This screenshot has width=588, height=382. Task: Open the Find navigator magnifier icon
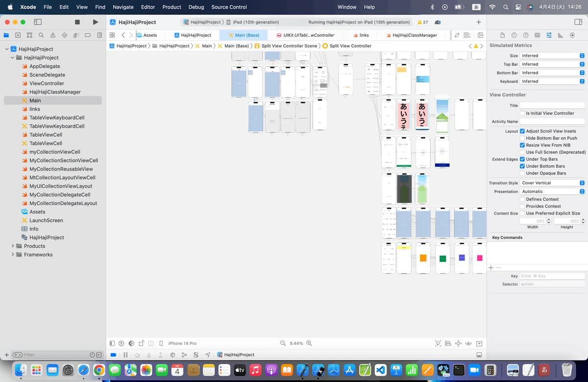click(41, 35)
